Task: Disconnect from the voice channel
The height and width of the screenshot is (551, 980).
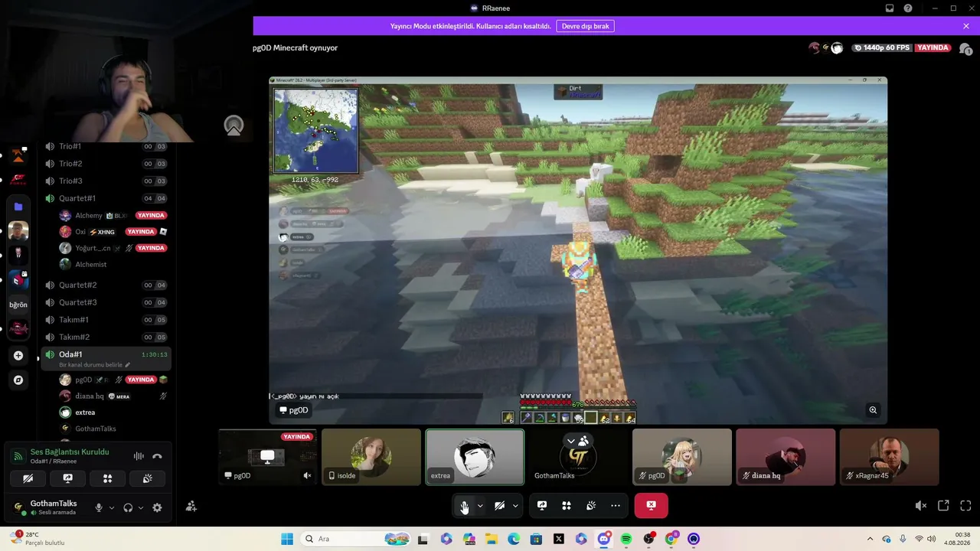Action: tap(157, 456)
